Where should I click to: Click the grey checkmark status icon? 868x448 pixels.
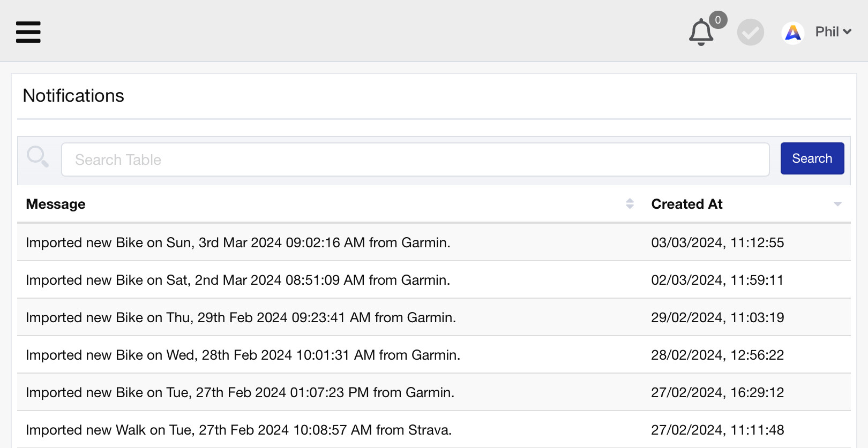point(750,33)
